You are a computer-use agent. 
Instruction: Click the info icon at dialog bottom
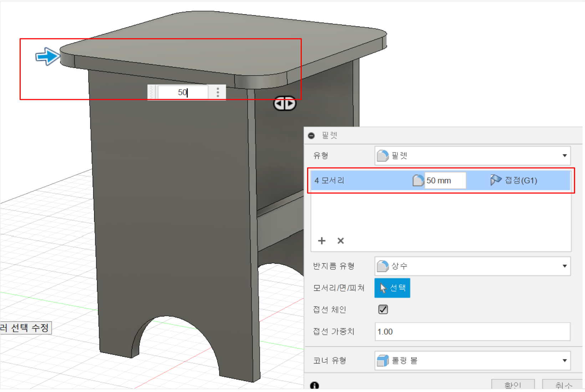(x=314, y=386)
